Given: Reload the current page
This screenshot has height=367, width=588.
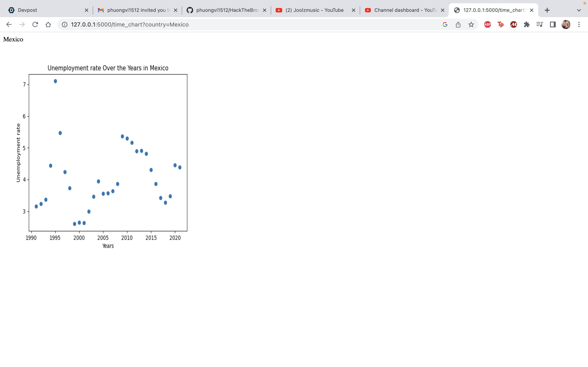Looking at the screenshot, I should pyautogui.click(x=35, y=24).
